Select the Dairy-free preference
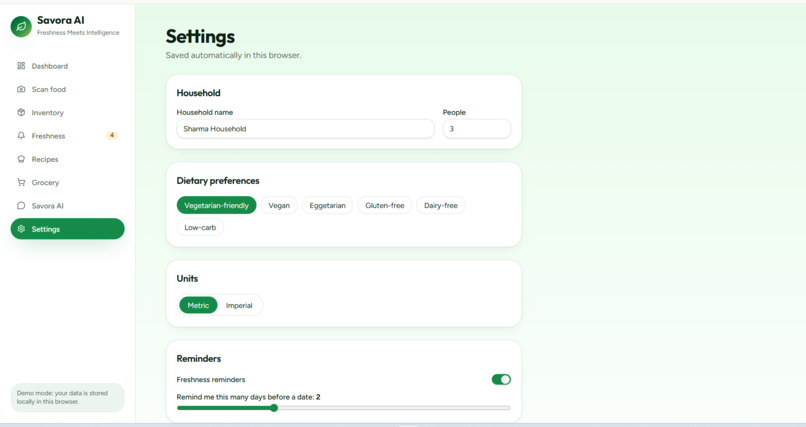 click(441, 205)
